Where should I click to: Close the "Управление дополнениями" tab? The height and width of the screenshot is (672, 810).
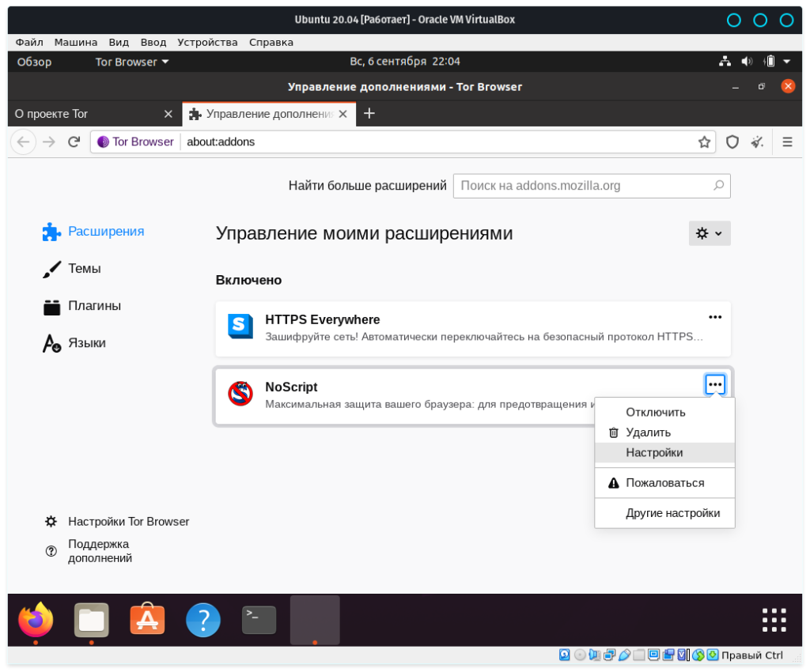click(343, 114)
